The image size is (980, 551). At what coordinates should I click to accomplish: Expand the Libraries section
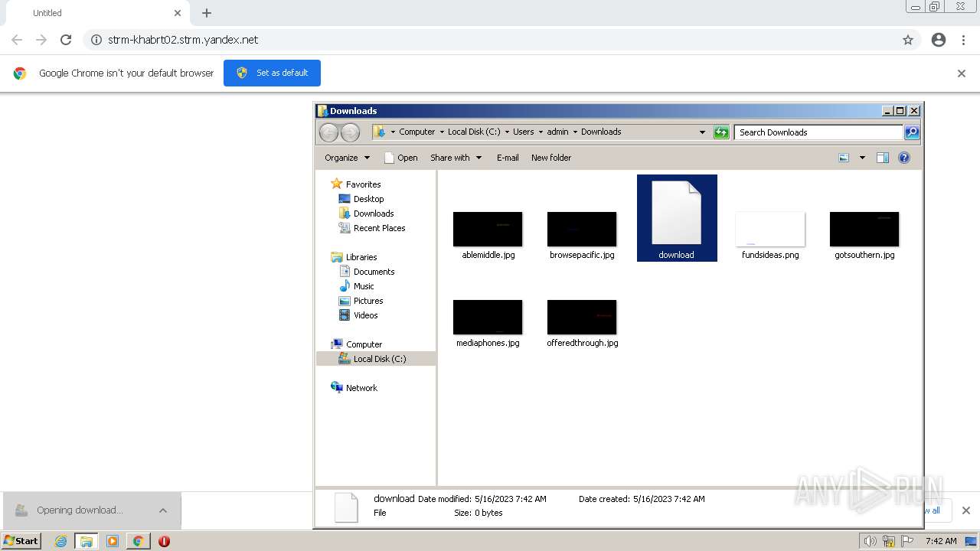(361, 257)
